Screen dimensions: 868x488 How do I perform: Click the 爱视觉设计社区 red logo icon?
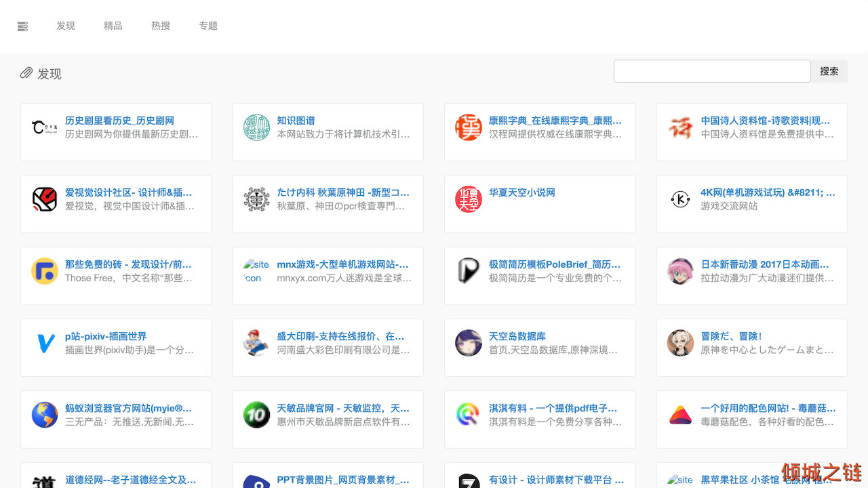pyautogui.click(x=45, y=199)
